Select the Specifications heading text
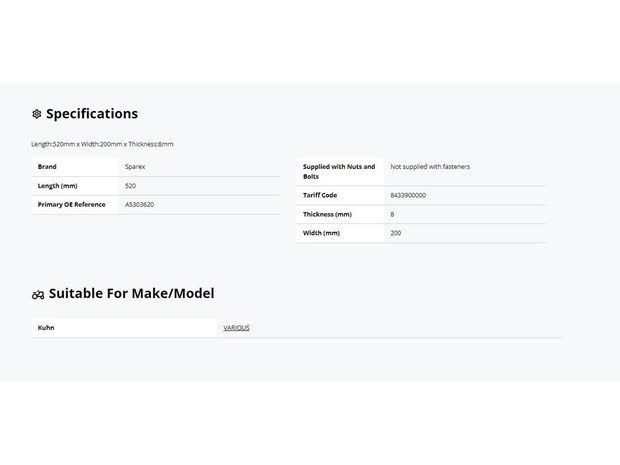This screenshot has height=465, width=620. coord(92,114)
